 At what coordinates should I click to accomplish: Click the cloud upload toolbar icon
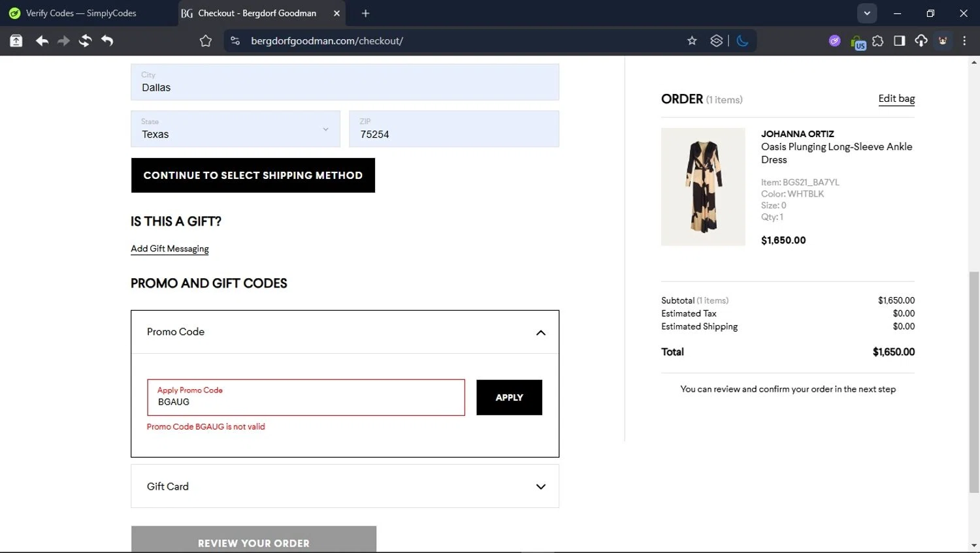pos(921,40)
